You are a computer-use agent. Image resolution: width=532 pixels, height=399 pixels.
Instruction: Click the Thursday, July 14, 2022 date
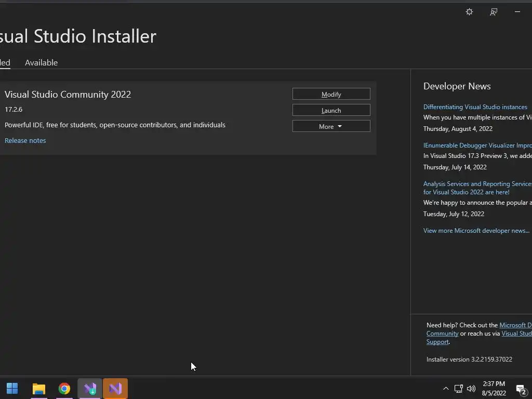455,167
